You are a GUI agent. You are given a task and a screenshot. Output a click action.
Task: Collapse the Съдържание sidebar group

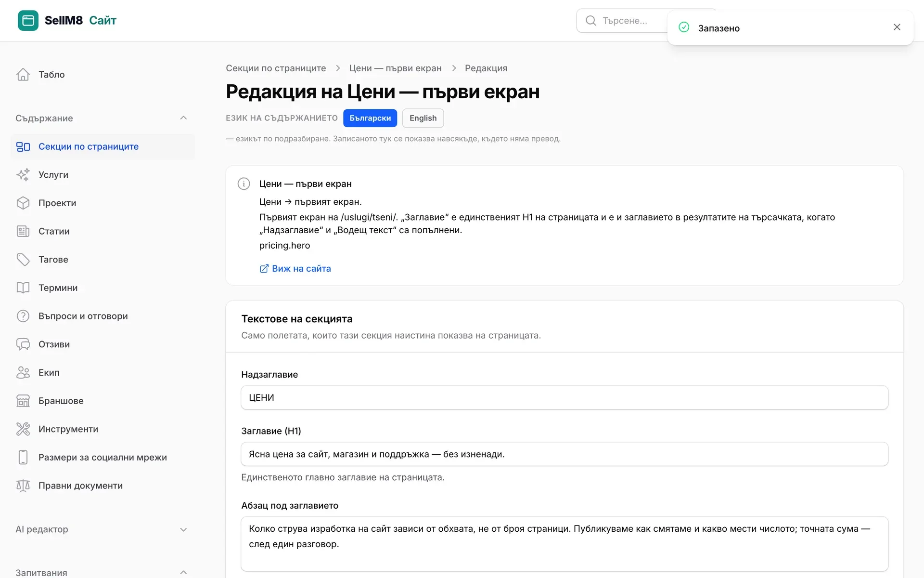pos(183,118)
